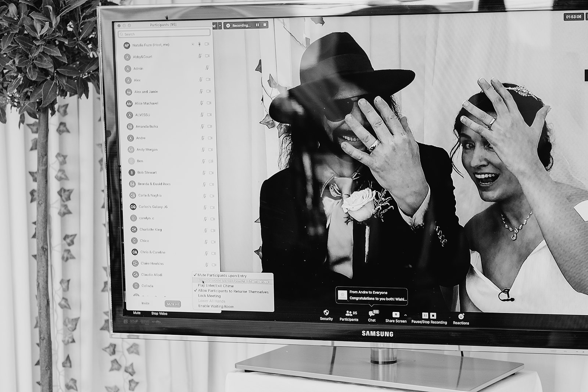
Task: Select participant Claudio Allodi
Action: pyautogui.click(x=152, y=274)
